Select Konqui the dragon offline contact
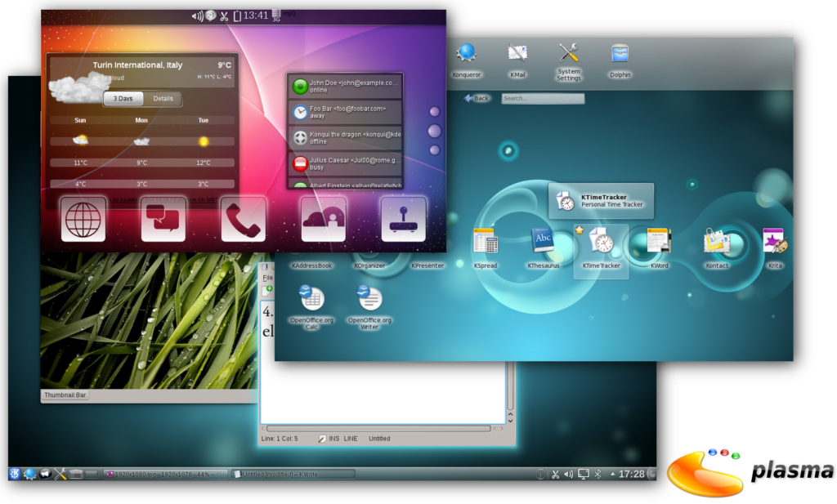This screenshot has width=837, height=504. click(345, 137)
